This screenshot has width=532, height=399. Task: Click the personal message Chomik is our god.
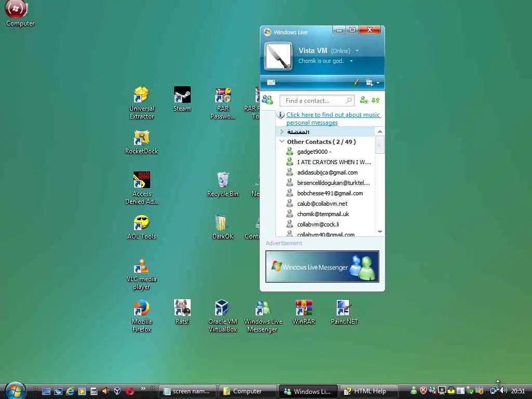pos(321,61)
